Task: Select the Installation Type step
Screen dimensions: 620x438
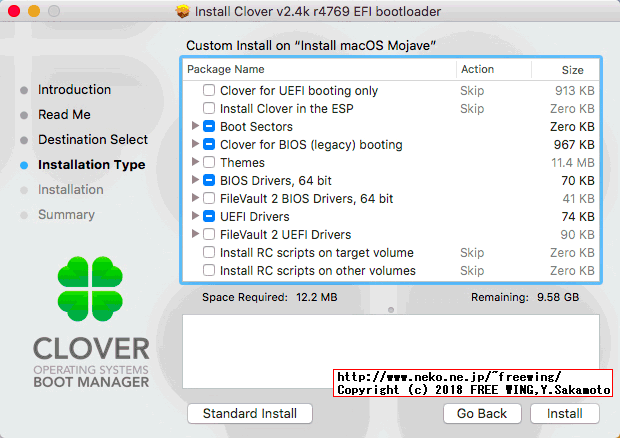Action: click(92, 164)
